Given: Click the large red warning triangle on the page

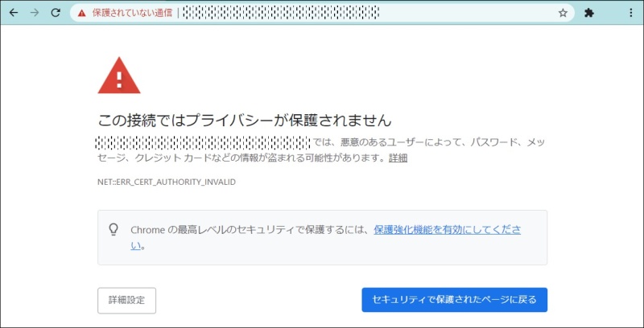Looking at the screenshot, I should (x=119, y=76).
